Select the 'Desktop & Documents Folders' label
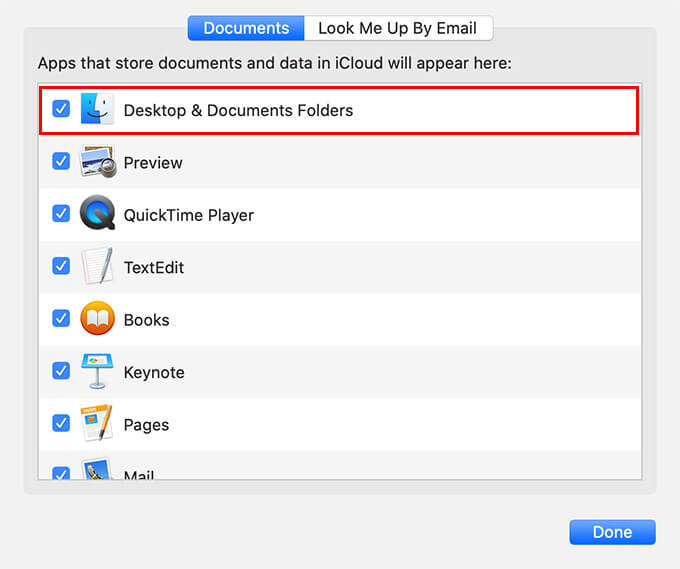The height and width of the screenshot is (569, 680). pyautogui.click(x=238, y=111)
